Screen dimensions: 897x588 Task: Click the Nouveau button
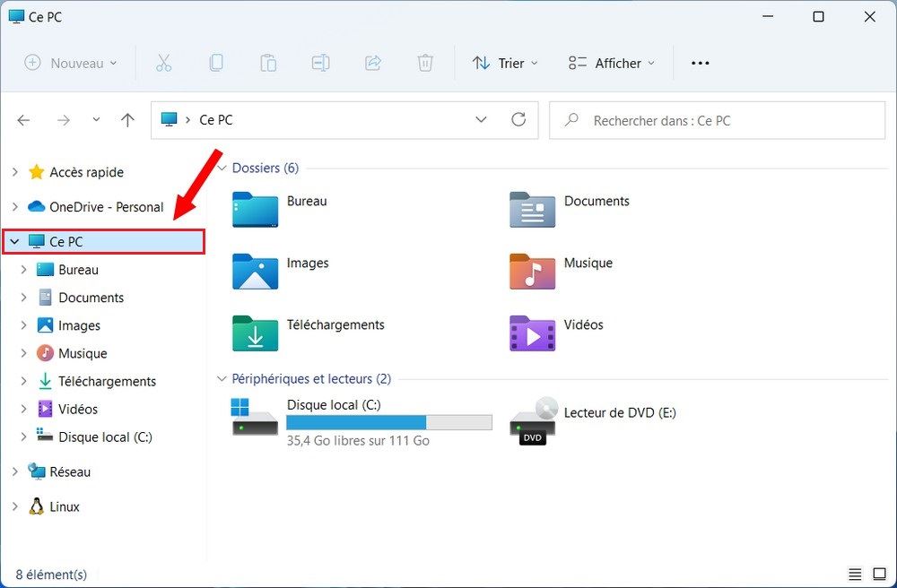[71, 63]
